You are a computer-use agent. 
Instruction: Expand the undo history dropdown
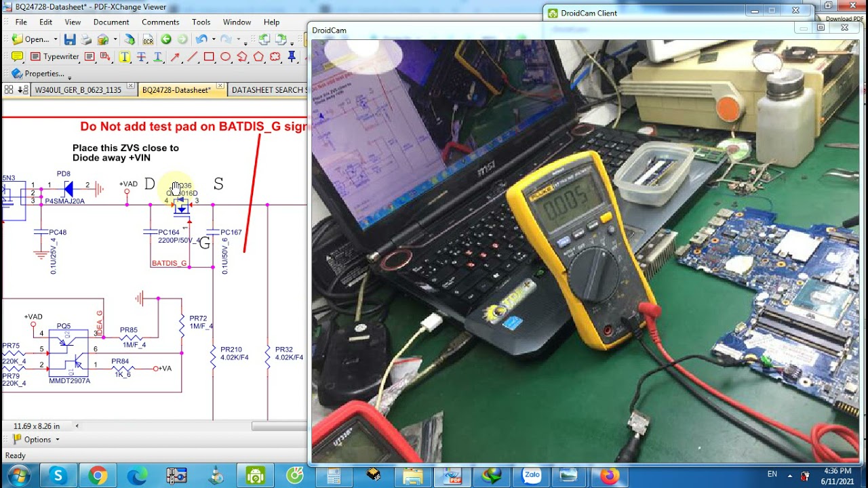pos(214,39)
